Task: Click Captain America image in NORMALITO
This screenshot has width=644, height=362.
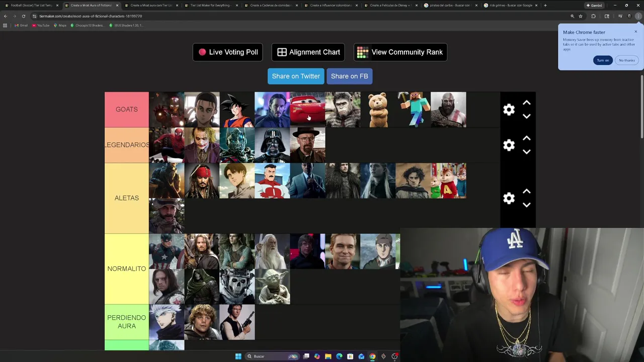Action: (167, 251)
